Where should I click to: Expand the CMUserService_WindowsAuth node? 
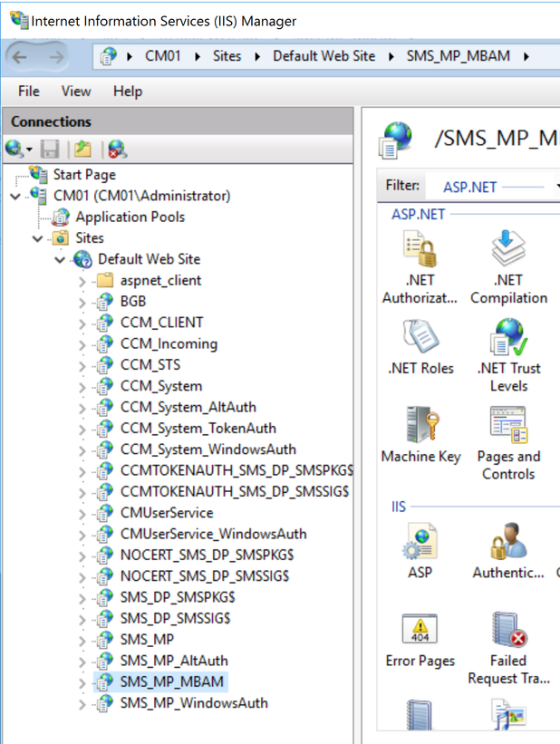(82, 535)
